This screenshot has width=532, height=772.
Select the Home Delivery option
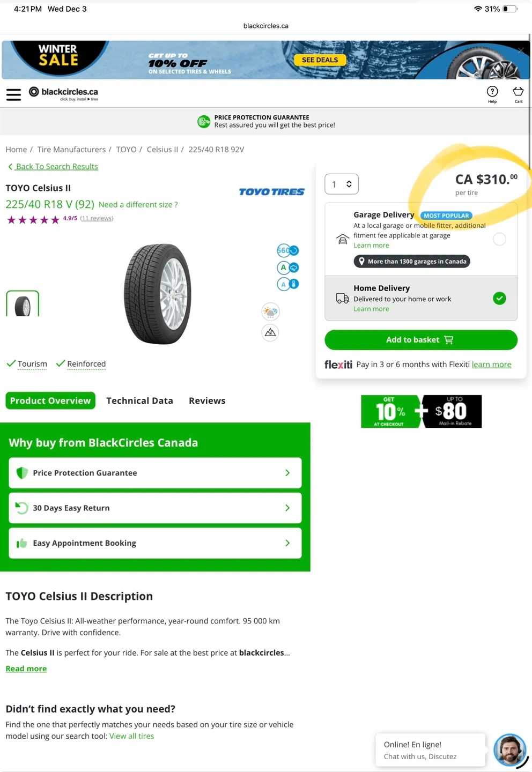pos(499,298)
